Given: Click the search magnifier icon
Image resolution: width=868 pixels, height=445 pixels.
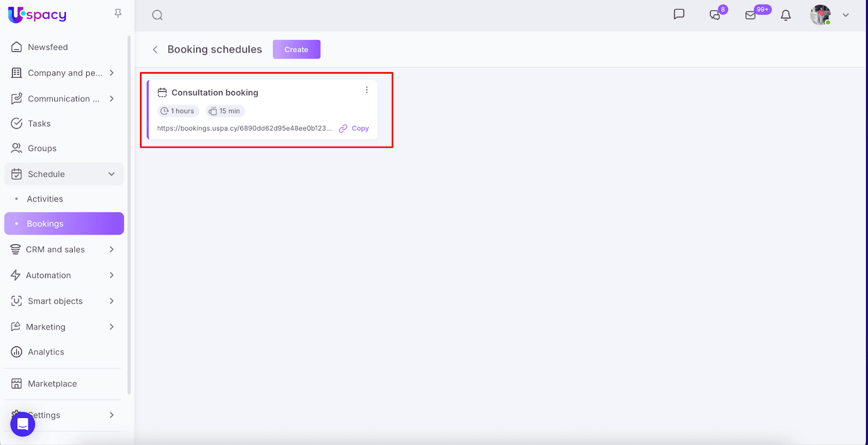Looking at the screenshot, I should tap(157, 15).
